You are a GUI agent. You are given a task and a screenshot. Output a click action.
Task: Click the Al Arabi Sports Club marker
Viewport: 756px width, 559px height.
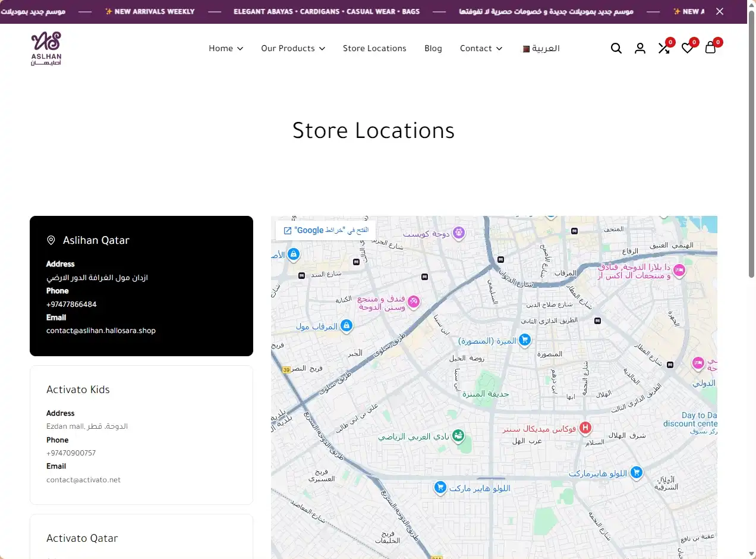click(x=458, y=436)
